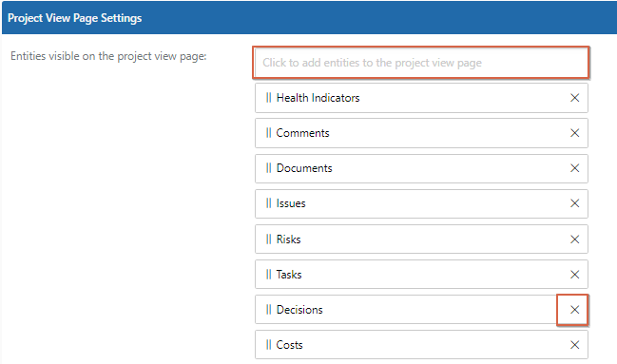The height and width of the screenshot is (364, 617).
Task: Remove Decisions entity with X icon
Action: [x=574, y=310]
